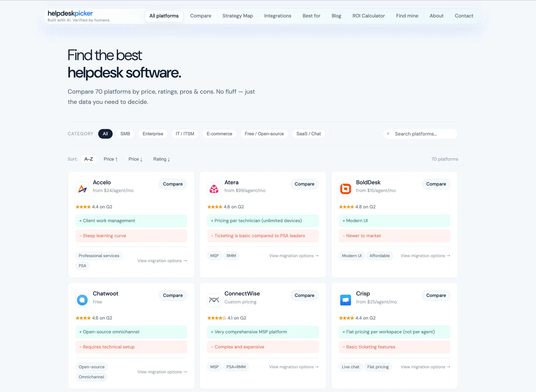Open the Accelo platform title
This screenshot has width=536, height=392.
[102, 182]
